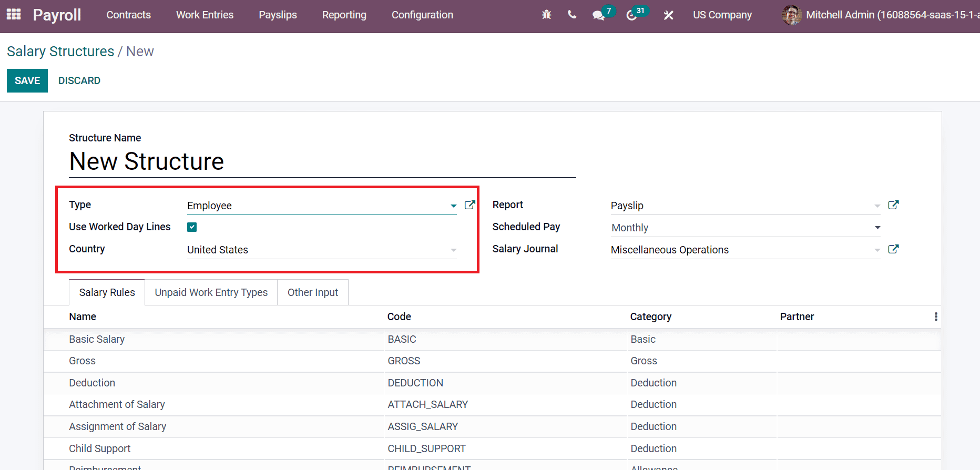The width and height of the screenshot is (980, 470).
Task: Open external link for Salary Journal
Action: (893, 249)
